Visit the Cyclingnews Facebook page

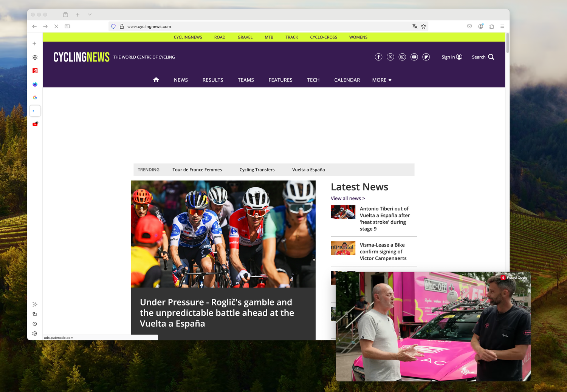click(378, 57)
